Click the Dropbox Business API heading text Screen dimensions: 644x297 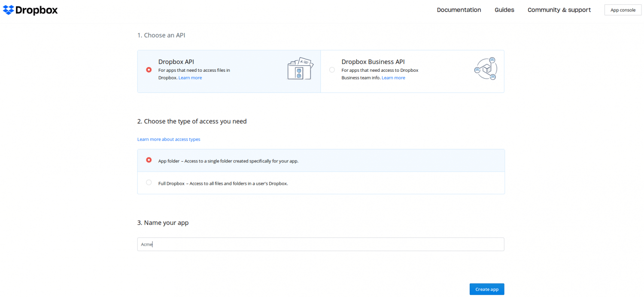coord(373,62)
